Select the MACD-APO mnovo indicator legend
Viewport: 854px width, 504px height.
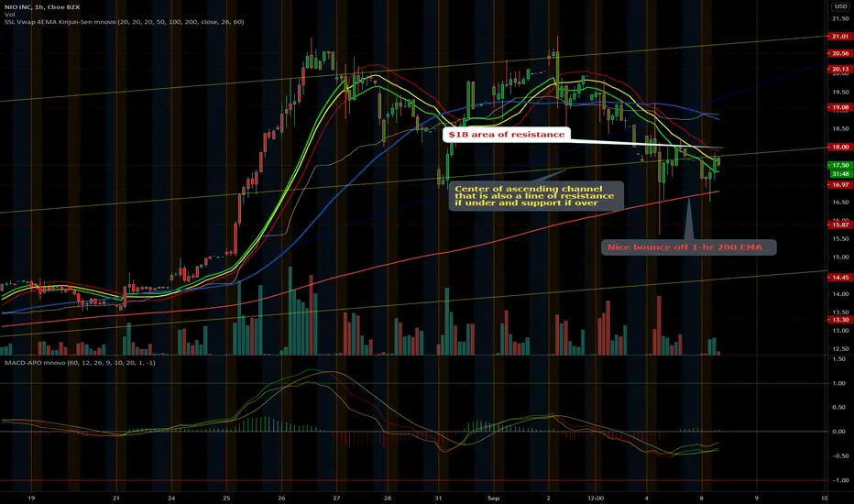[x=80, y=362]
